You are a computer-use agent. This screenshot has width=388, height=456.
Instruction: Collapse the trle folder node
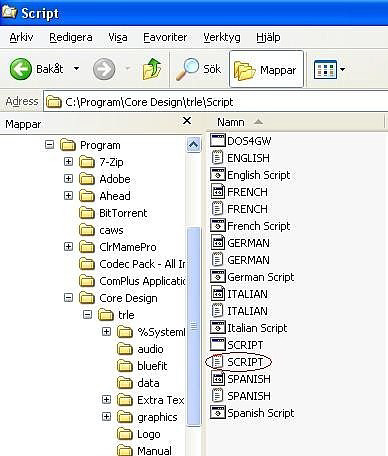[x=87, y=315]
